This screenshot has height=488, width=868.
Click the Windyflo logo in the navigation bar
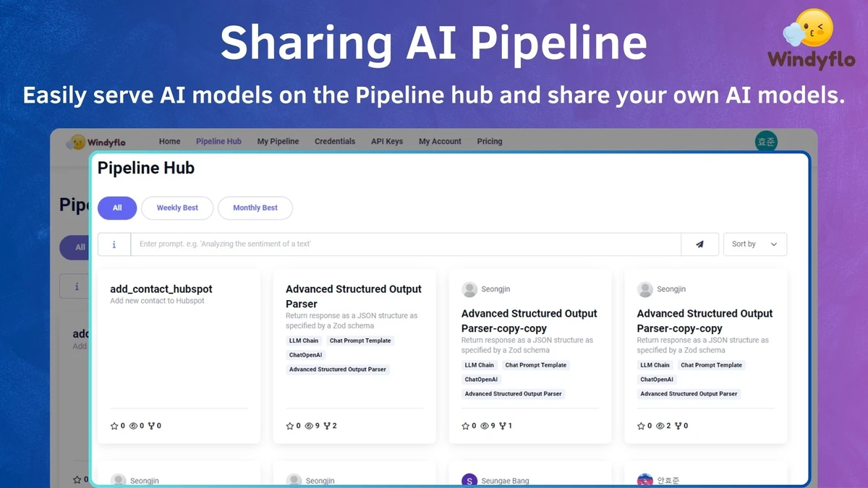click(95, 142)
